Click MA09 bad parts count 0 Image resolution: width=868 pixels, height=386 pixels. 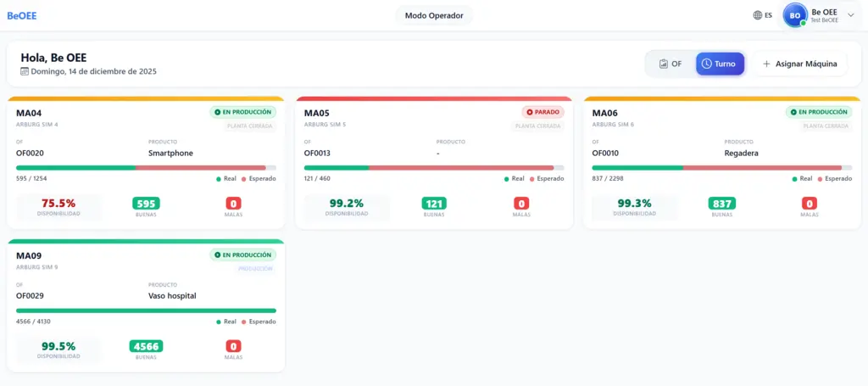tap(233, 346)
